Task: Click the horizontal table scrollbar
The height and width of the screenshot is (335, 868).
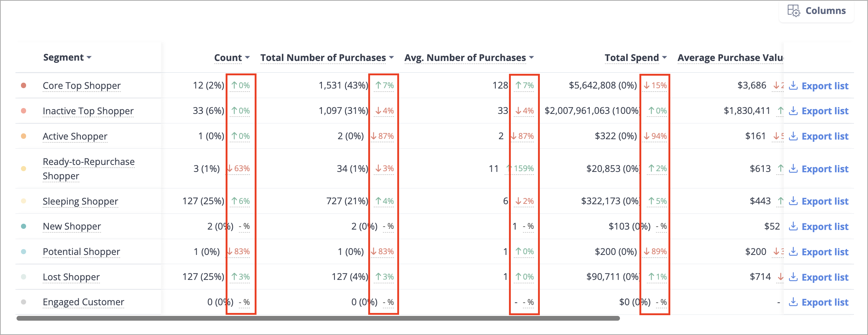Action: click(x=318, y=318)
